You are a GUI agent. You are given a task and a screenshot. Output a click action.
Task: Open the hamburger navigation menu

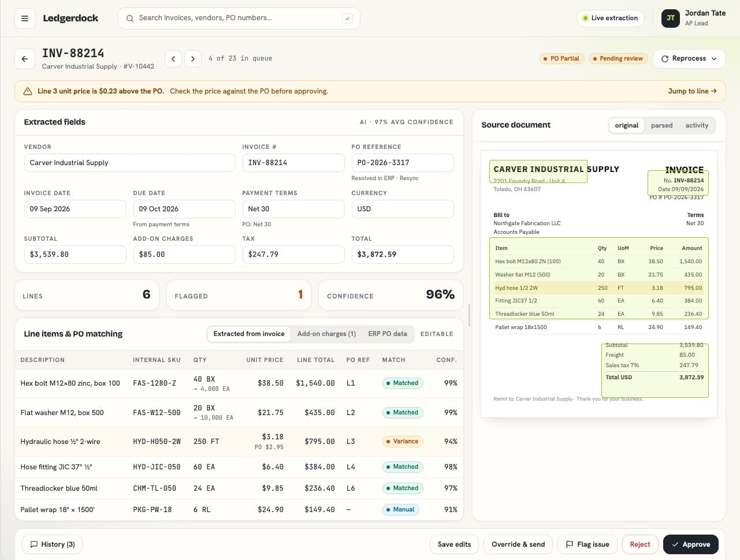click(x=25, y=18)
